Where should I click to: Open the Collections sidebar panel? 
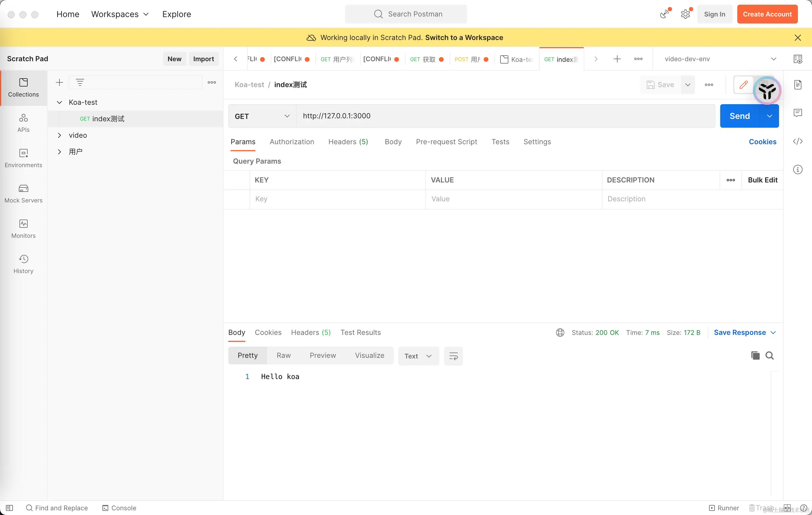tap(23, 88)
